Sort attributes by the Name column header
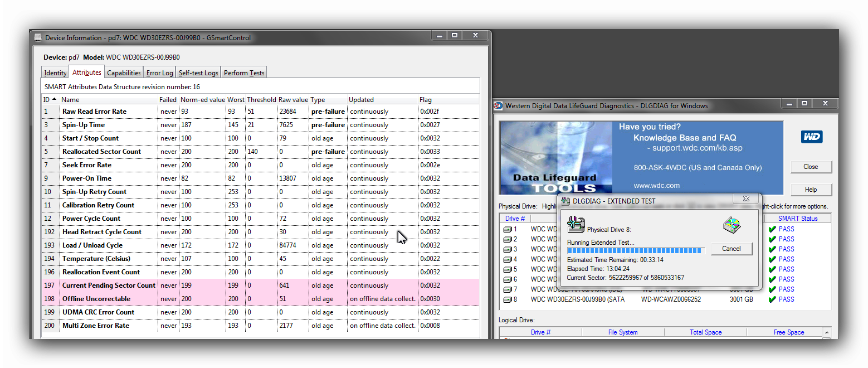This screenshot has height=368, width=868. coord(108,100)
